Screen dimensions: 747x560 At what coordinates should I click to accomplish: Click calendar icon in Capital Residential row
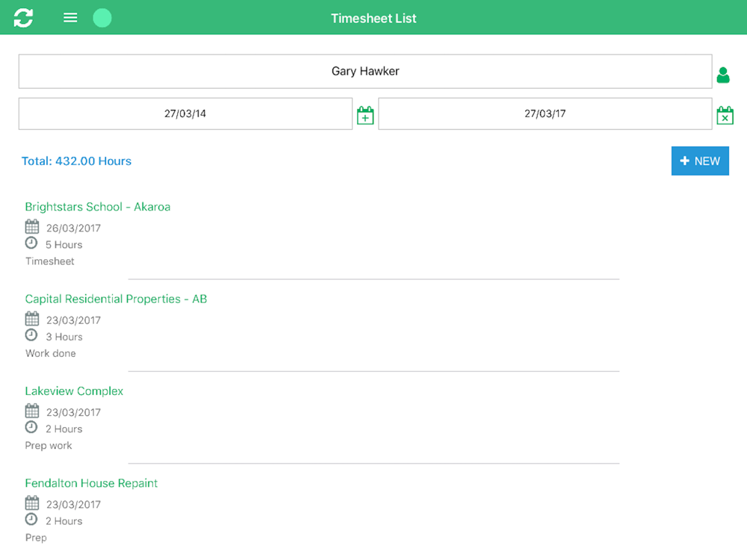click(32, 319)
